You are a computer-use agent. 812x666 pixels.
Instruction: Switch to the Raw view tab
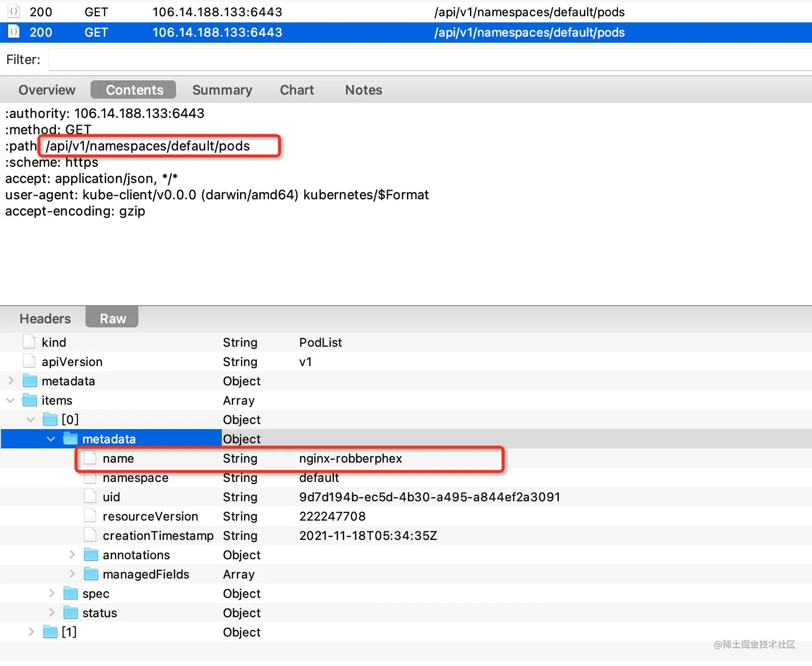point(112,318)
